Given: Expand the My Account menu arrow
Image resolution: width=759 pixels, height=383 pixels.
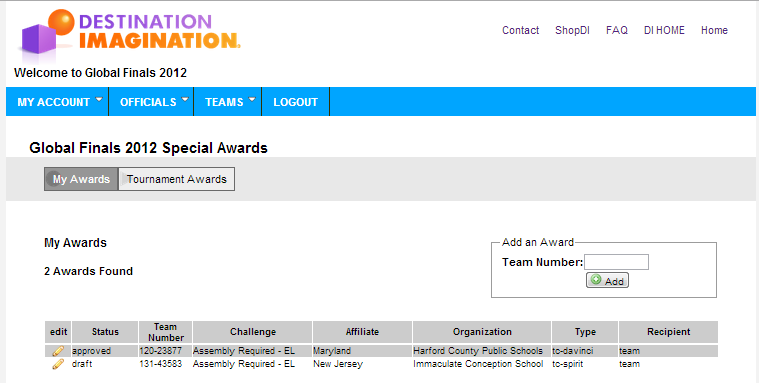Looking at the screenshot, I should (99, 99).
